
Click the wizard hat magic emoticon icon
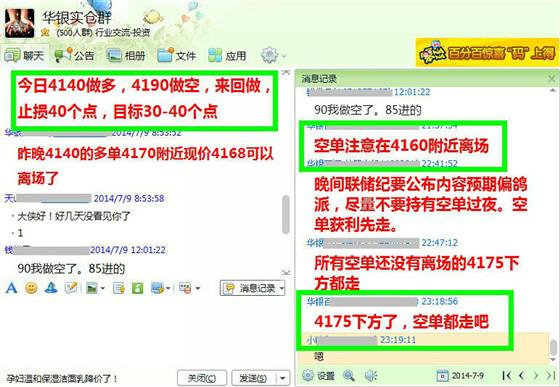click(51, 288)
